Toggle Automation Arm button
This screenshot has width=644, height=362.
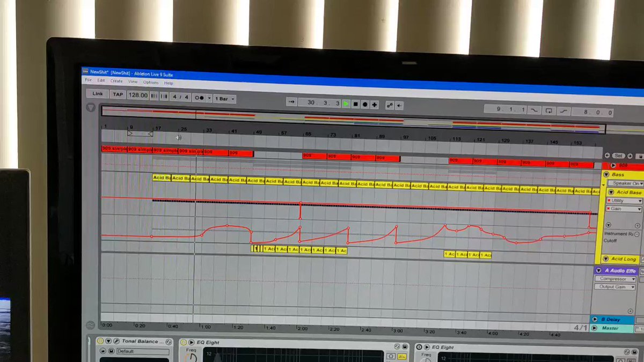(x=390, y=105)
